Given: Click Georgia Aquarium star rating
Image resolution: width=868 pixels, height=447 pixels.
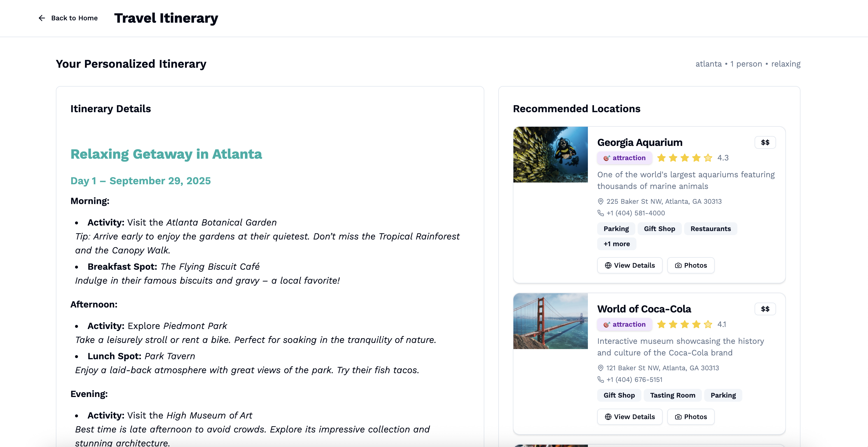Looking at the screenshot, I should pyautogui.click(x=684, y=158).
